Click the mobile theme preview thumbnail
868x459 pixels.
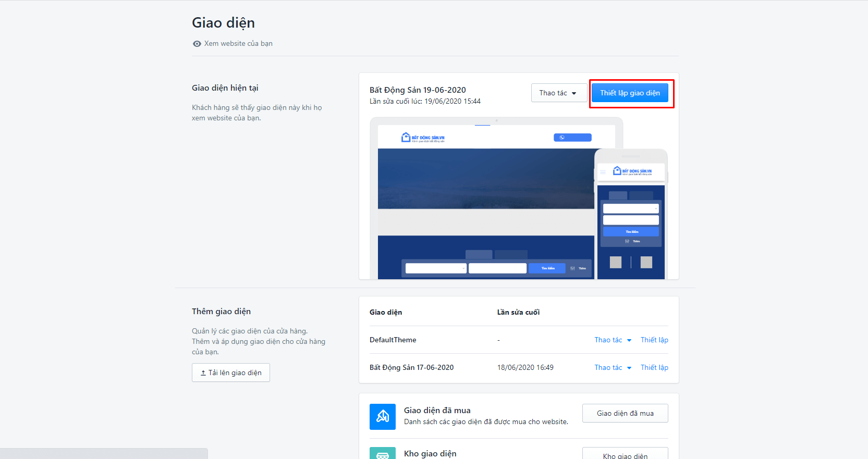(x=631, y=215)
